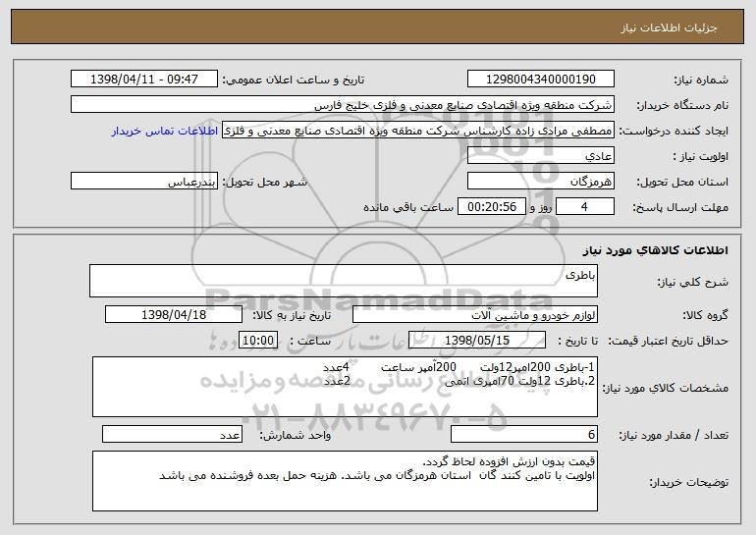Select the label حداقل تاریخ اعتبار قیمت
Viewport: 756px width, 535px height.
pos(668,341)
